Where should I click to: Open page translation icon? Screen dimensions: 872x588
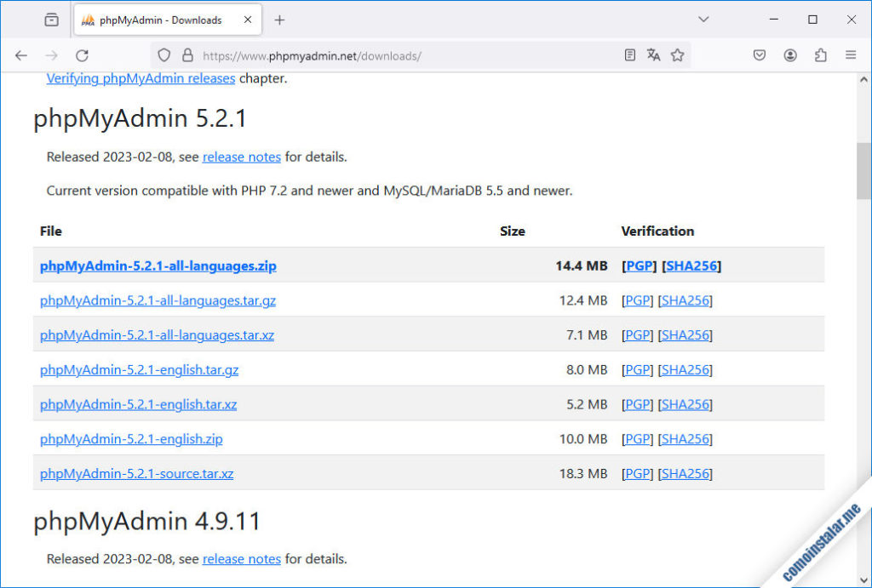pyautogui.click(x=653, y=55)
